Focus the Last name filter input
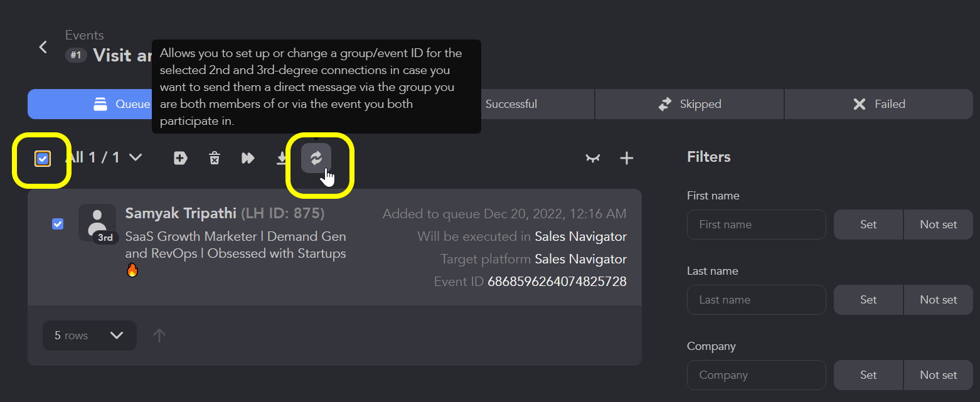 (757, 300)
